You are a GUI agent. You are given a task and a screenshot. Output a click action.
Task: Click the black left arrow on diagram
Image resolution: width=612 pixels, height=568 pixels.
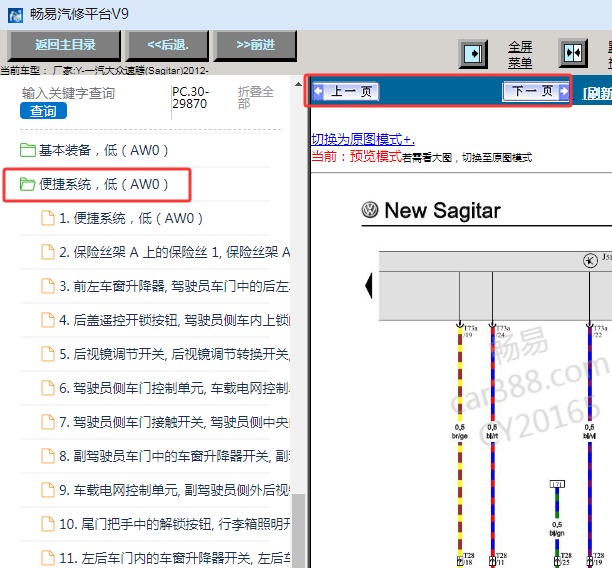pyautogui.click(x=368, y=285)
